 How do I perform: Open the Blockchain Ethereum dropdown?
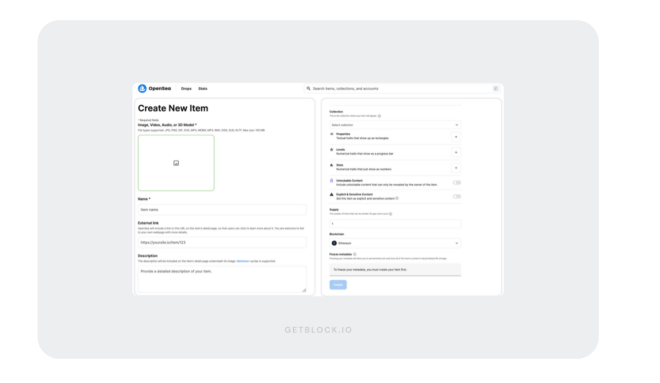(x=395, y=243)
